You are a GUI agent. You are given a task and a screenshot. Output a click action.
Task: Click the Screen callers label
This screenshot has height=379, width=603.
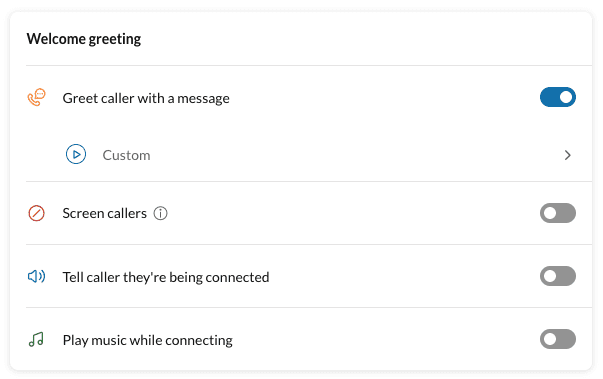click(x=105, y=213)
